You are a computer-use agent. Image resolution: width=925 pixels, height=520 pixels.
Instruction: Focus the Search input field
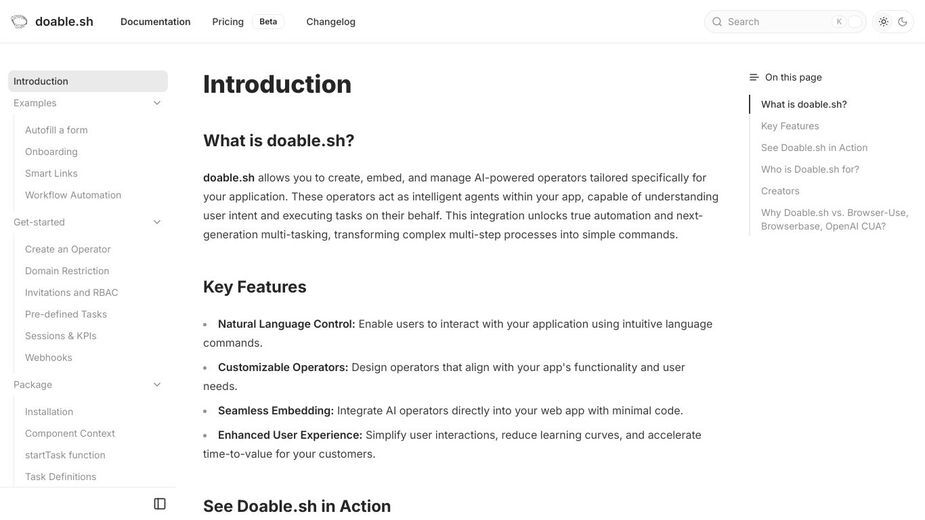point(785,22)
